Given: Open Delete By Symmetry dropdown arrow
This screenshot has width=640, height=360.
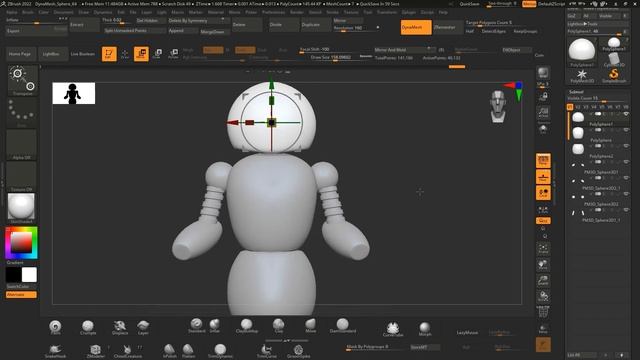Looking at the screenshot, I should point(222,19).
